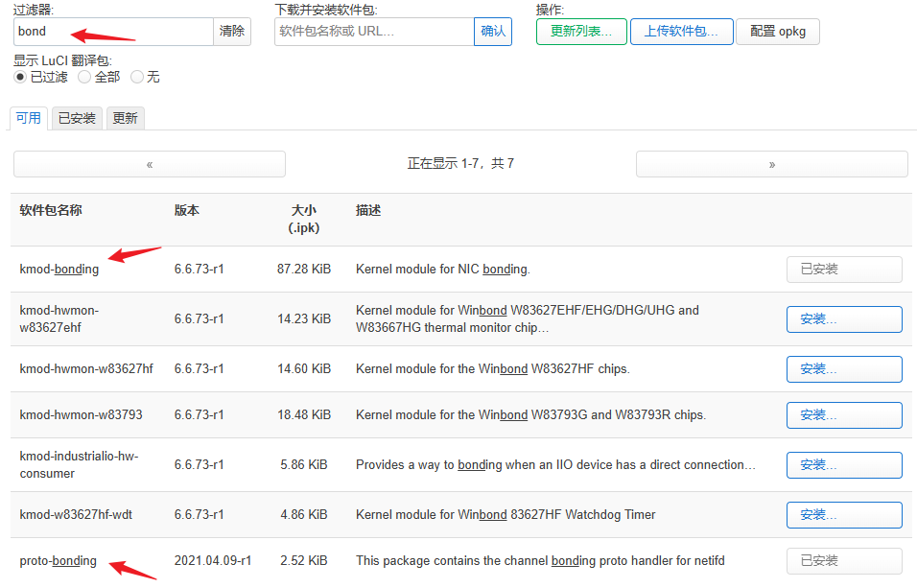This screenshot has width=917, height=588.
Task: Install the kmod-industrialio-hw-consumer package
Action: (844, 465)
